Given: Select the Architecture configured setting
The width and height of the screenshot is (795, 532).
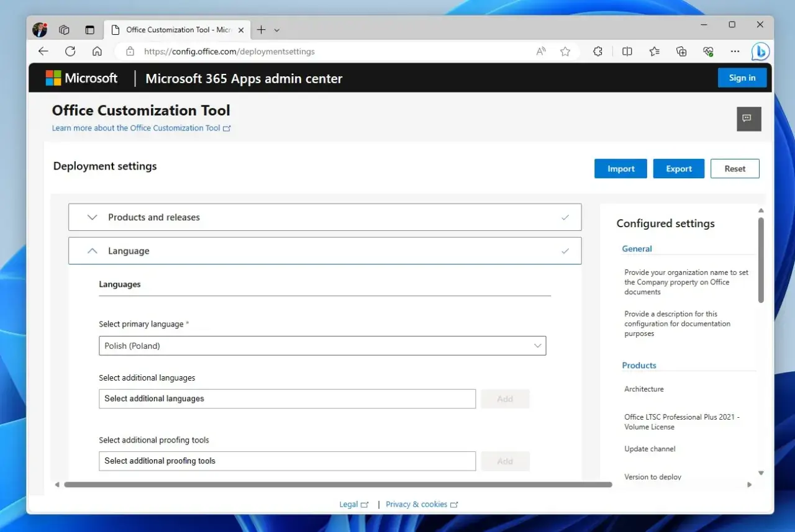Looking at the screenshot, I should [644, 389].
